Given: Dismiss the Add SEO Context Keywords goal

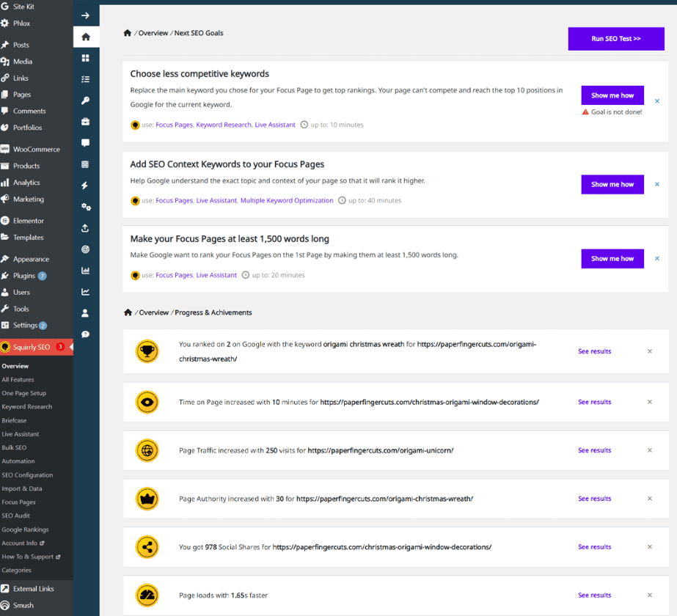Looking at the screenshot, I should (657, 184).
